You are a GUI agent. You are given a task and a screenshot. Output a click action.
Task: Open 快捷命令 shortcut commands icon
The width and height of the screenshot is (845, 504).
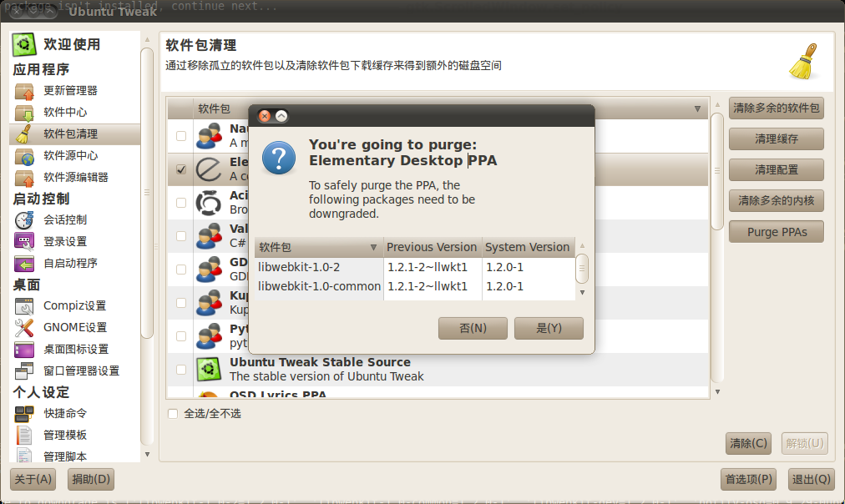coord(24,414)
